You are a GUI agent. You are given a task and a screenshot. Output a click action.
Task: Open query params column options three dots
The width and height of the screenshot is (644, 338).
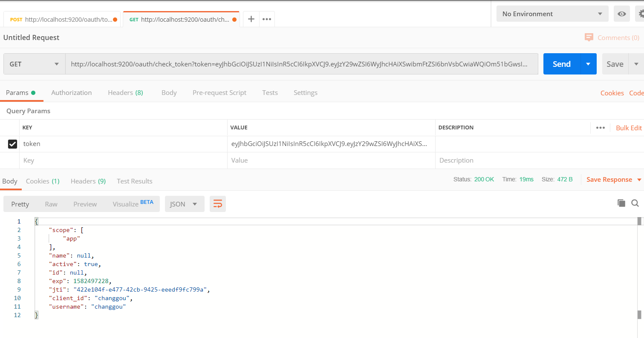[x=601, y=128]
